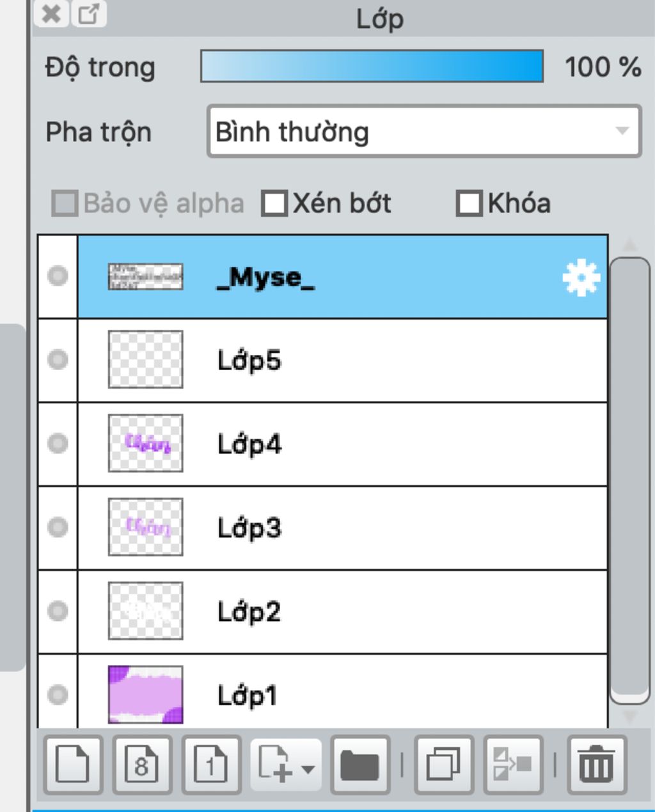This screenshot has height=812, width=655.
Task: Click the Lớp3 layer thumbnail
Action: pos(146,527)
